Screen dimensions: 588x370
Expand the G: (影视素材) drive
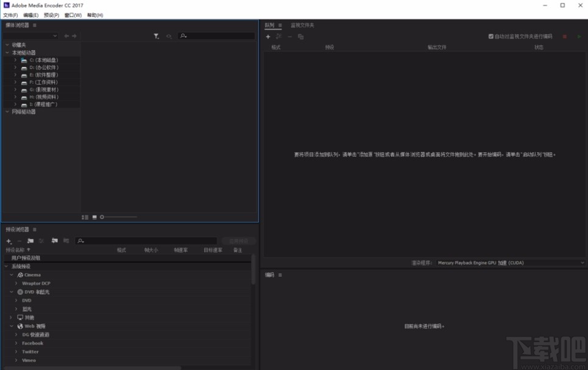coord(15,90)
